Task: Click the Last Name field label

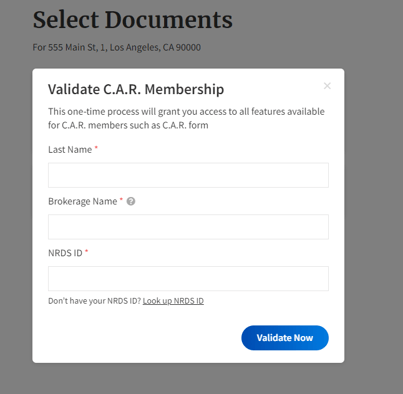Action: click(70, 149)
